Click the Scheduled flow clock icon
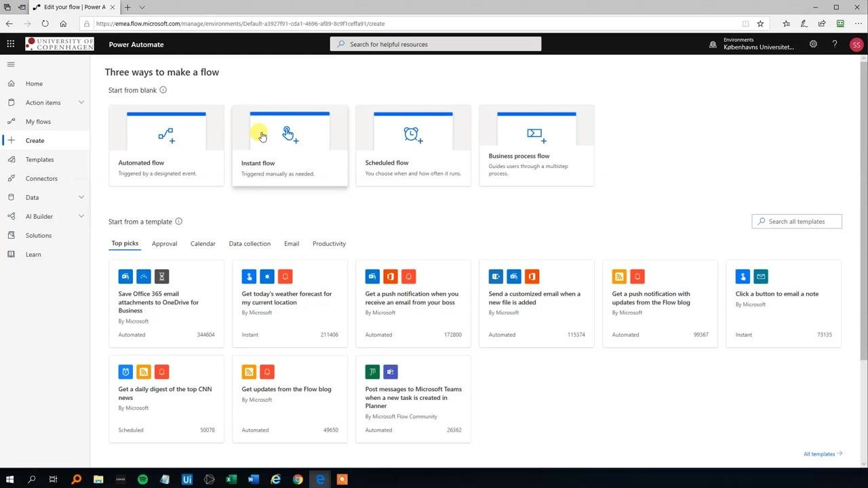 tap(413, 135)
